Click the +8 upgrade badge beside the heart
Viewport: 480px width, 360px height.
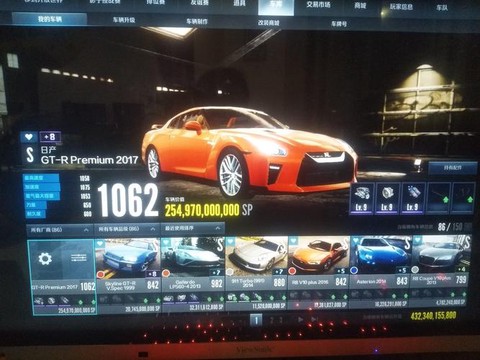[x=50, y=137]
